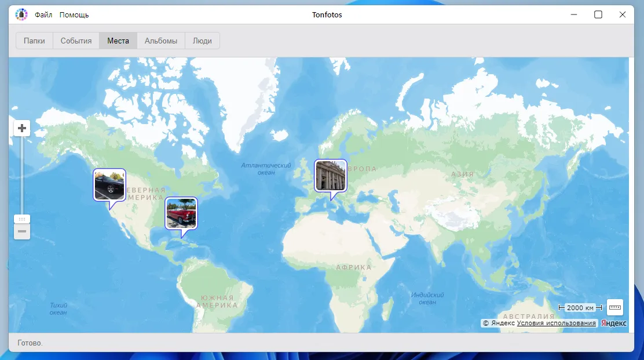This screenshot has width=644, height=360.
Task: Open the building photo marker in Europe
Action: point(331,175)
